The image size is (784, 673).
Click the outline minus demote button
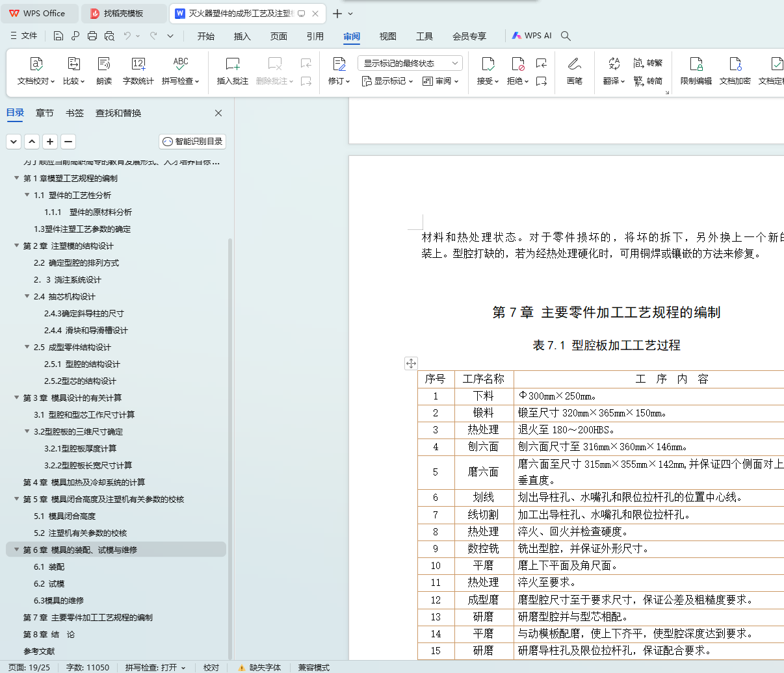(68, 141)
